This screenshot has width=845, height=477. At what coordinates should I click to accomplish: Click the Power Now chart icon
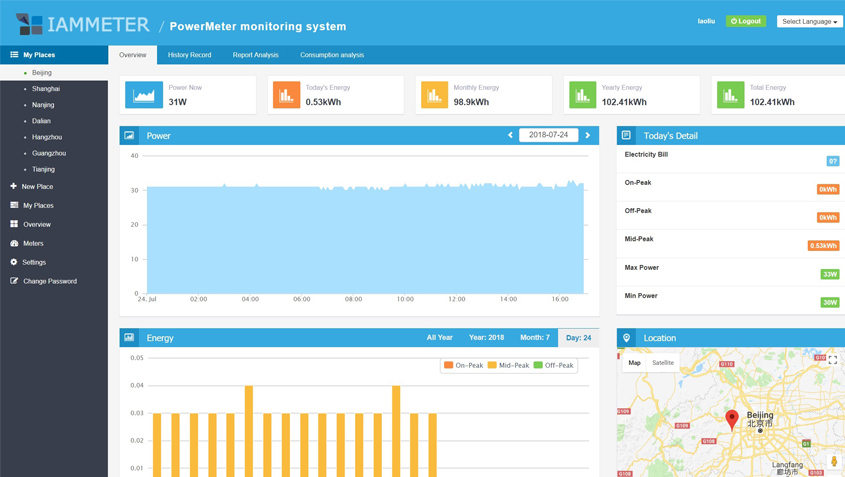[144, 95]
